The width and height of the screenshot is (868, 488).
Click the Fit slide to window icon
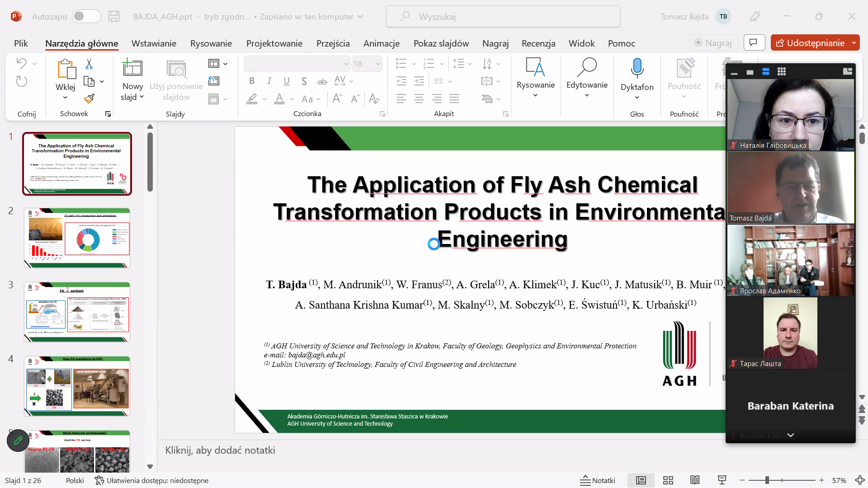click(860, 480)
